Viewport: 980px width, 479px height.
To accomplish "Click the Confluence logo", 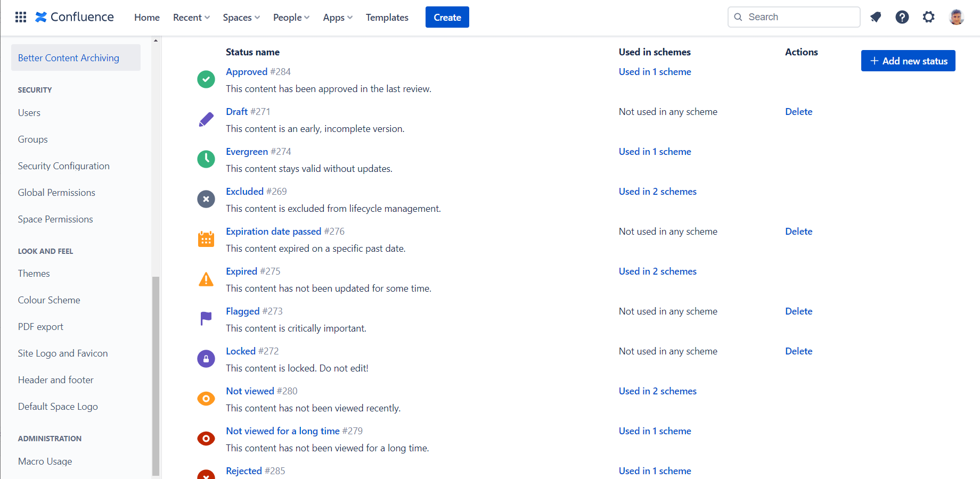I will point(75,17).
